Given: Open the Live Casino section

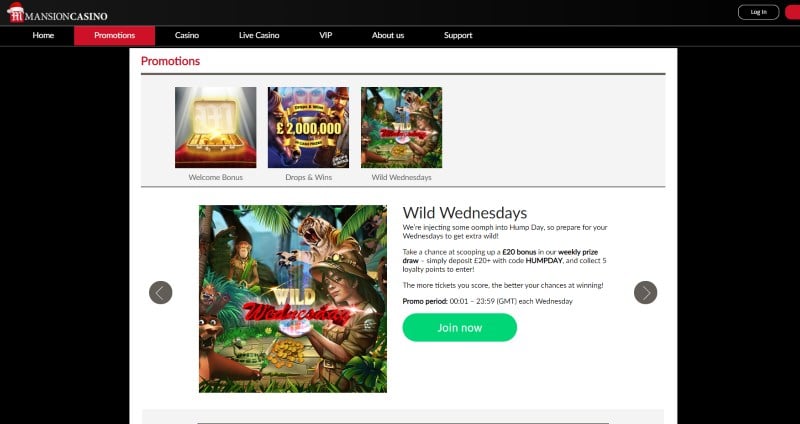Looking at the screenshot, I should point(259,36).
